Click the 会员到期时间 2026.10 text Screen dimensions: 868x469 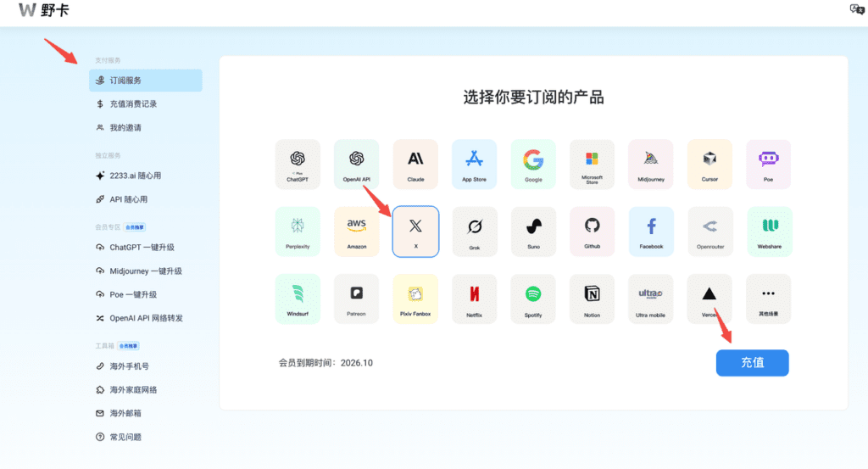pyautogui.click(x=325, y=363)
